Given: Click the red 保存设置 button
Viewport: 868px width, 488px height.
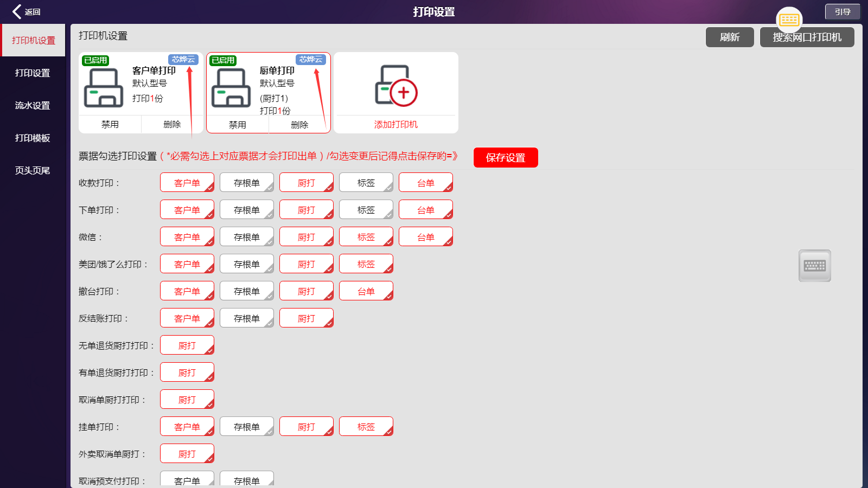Looking at the screenshot, I should 506,157.
